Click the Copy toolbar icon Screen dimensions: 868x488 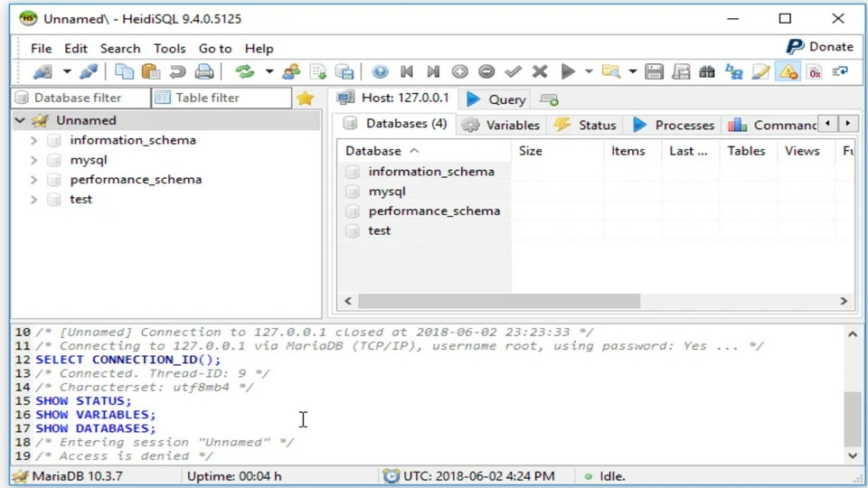pyautogui.click(x=124, y=72)
